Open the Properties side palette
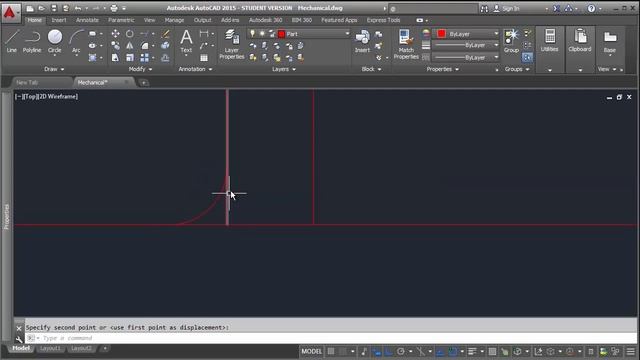Viewport: 640px width, 360px height. (x=6, y=217)
